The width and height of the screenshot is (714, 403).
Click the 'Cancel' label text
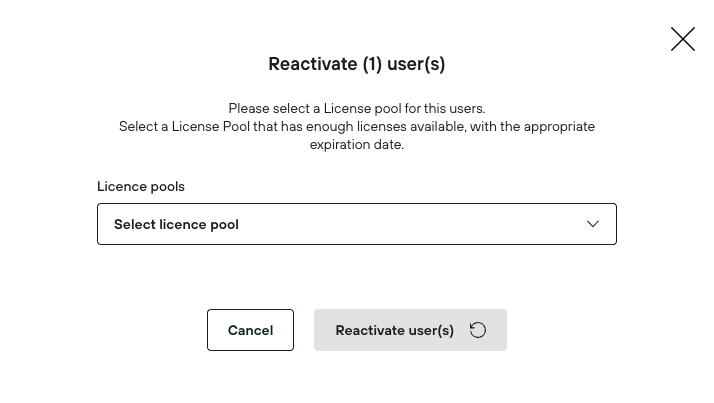(250, 330)
